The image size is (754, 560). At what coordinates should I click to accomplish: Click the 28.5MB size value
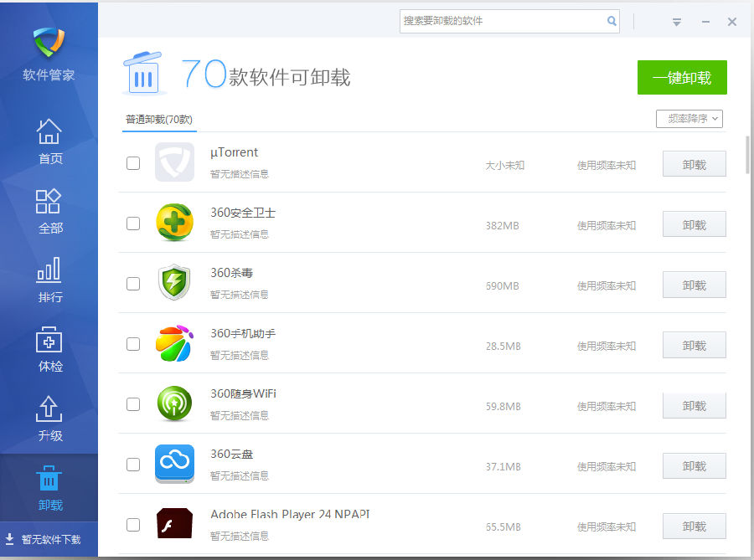point(503,347)
